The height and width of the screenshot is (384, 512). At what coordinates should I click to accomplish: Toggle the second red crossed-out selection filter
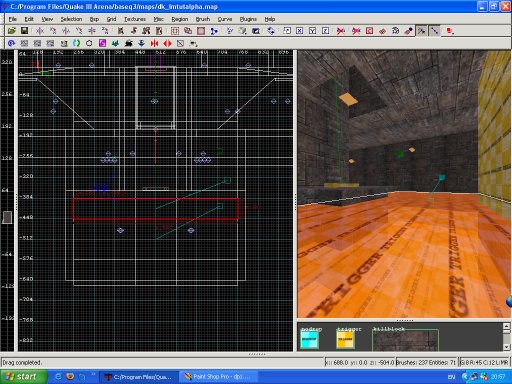pyautogui.click(x=356, y=31)
